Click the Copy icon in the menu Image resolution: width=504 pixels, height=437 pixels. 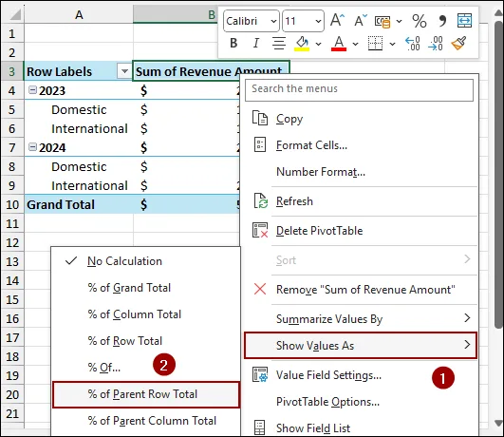coord(260,118)
